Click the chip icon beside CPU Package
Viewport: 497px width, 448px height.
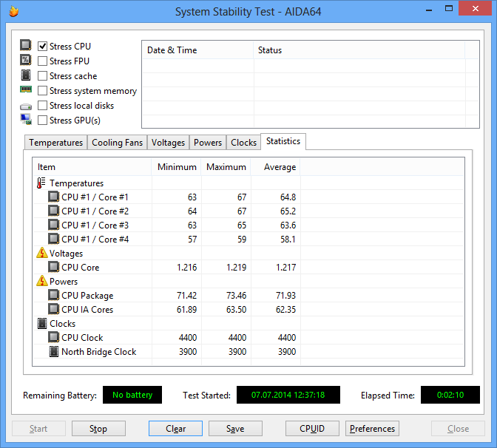pos(53,295)
